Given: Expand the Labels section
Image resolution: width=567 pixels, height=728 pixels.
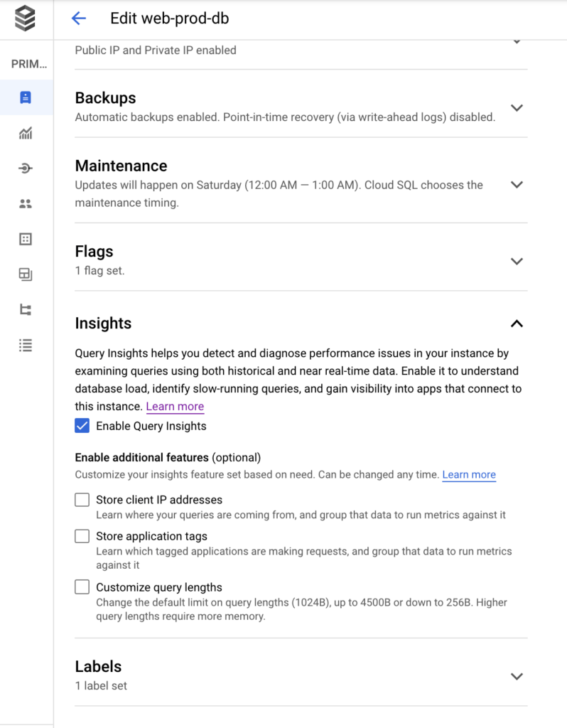Looking at the screenshot, I should tap(517, 676).
